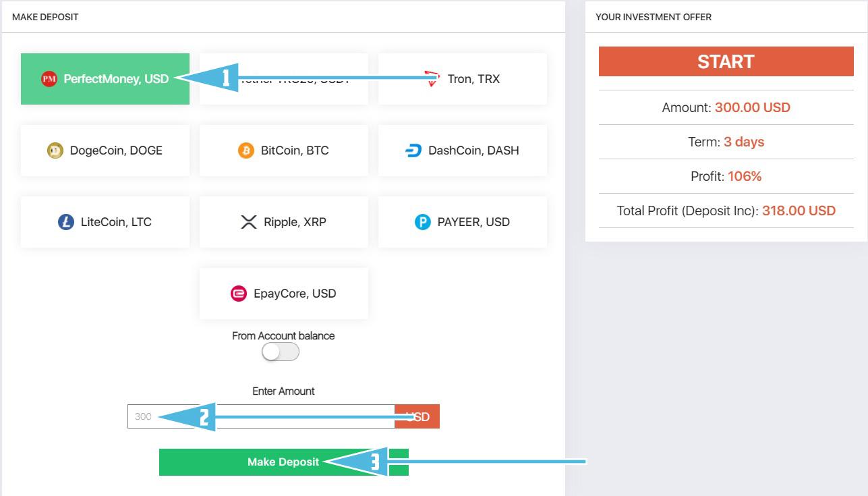Viewport: 868px width, 496px height.
Task: Choose DashCoin, DASH payment option
Action: 463,150
